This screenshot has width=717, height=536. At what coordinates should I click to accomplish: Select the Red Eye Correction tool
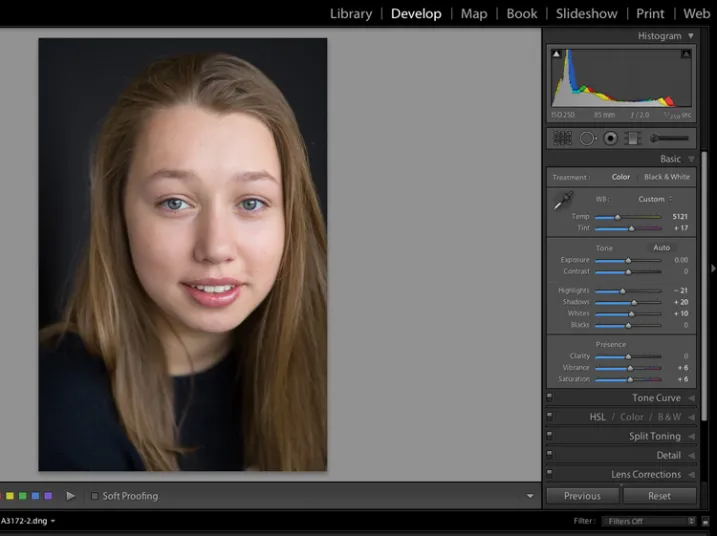pyautogui.click(x=610, y=138)
